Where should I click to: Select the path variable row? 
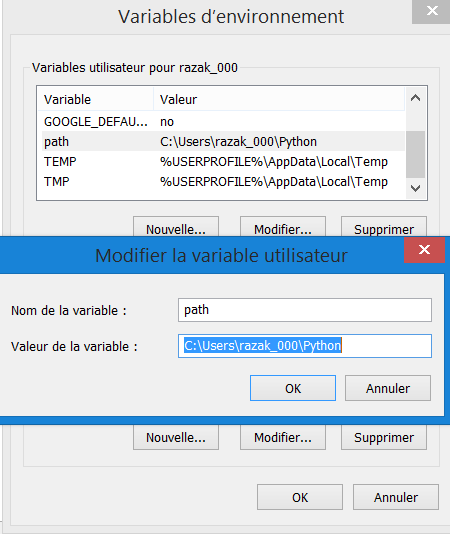pos(223,141)
